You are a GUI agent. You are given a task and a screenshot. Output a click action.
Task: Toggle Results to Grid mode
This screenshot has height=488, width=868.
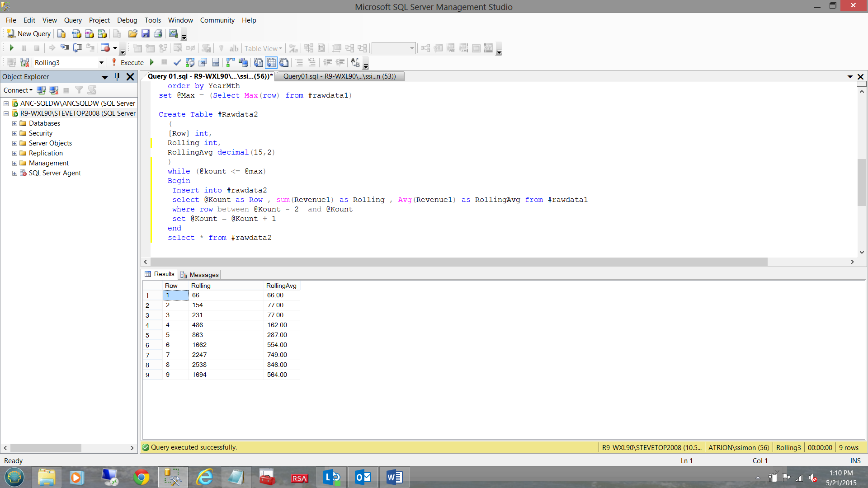click(271, 62)
